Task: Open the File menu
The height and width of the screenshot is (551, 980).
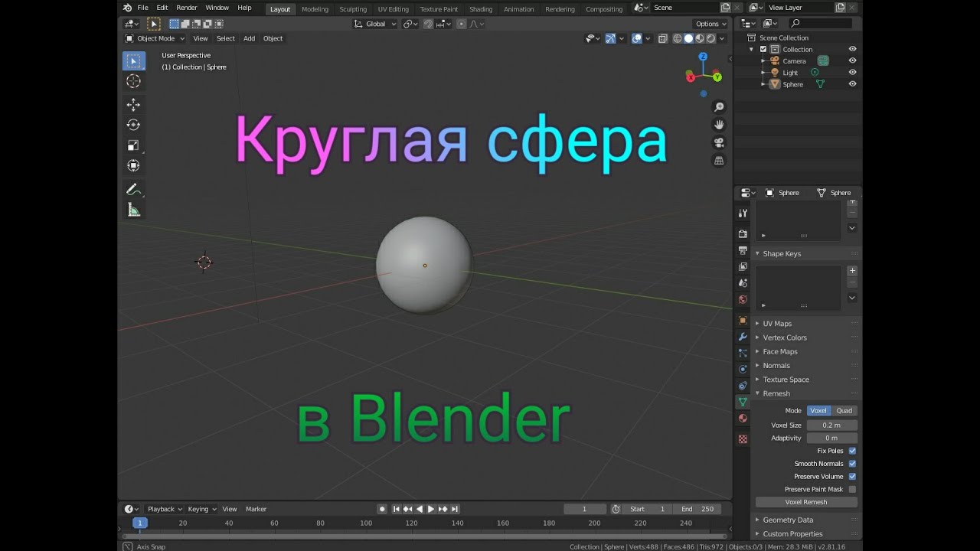Action: click(142, 8)
